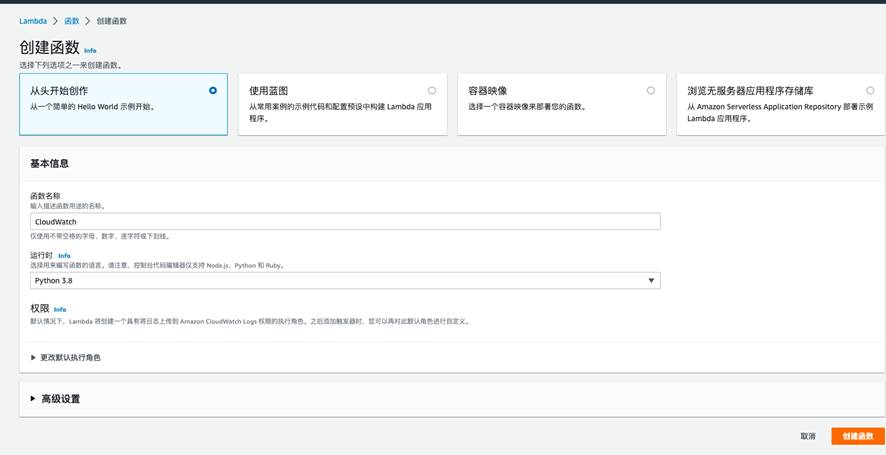Open the Info link next to 运行时

pos(64,256)
